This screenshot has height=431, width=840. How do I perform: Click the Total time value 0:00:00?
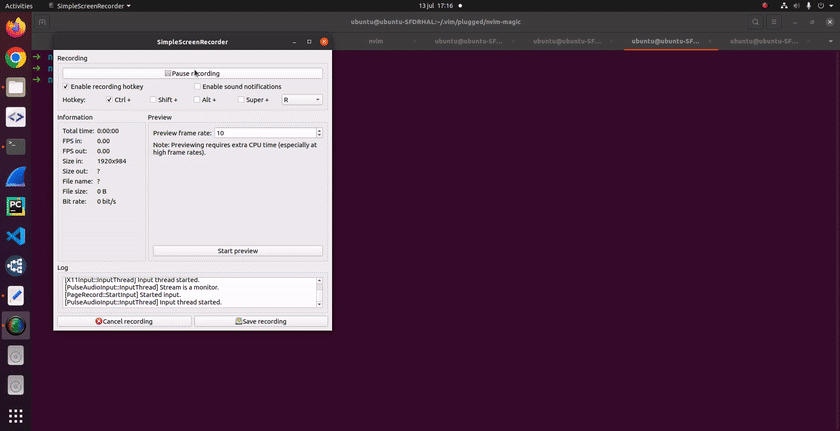[x=108, y=131]
